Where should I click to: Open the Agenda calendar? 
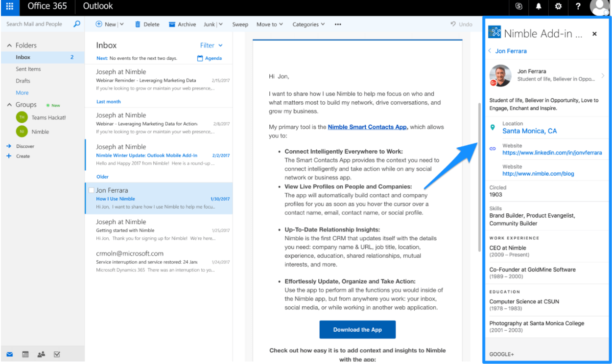click(209, 58)
